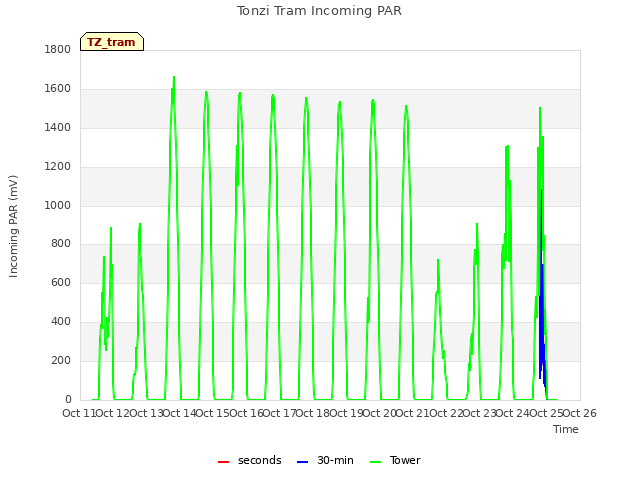640x480 pixels.
Task: Click the red seconds legend swatch
Action: coord(223,462)
